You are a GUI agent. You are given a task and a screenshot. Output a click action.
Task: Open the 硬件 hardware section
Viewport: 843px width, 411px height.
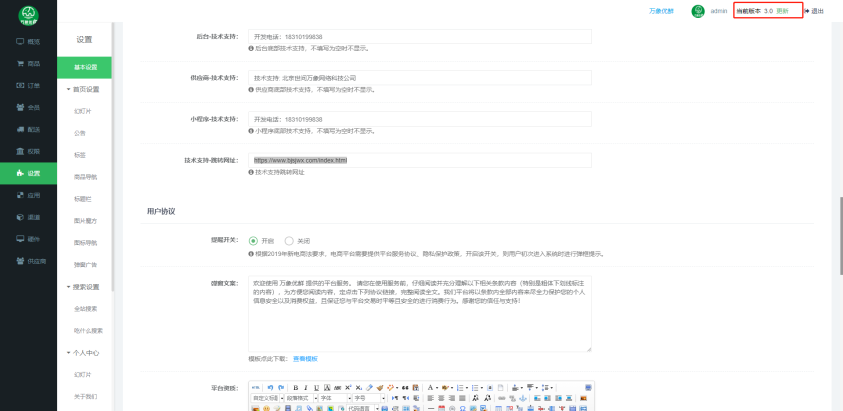point(28,239)
